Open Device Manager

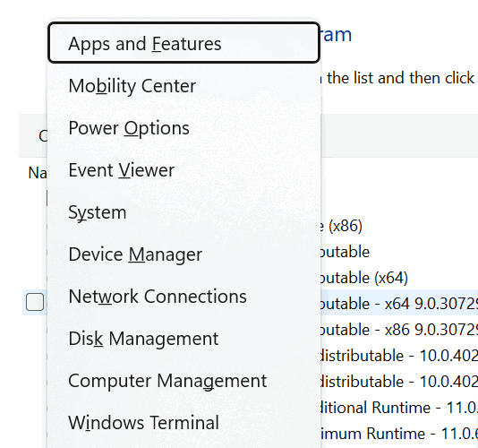(x=184, y=254)
